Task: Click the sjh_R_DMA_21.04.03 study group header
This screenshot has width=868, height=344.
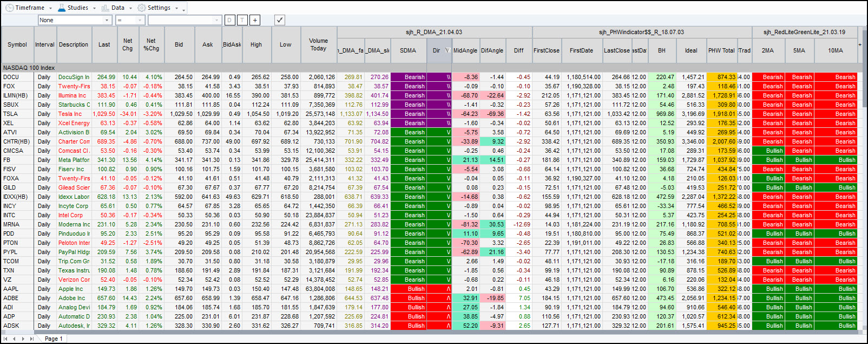Action: tap(434, 33)
